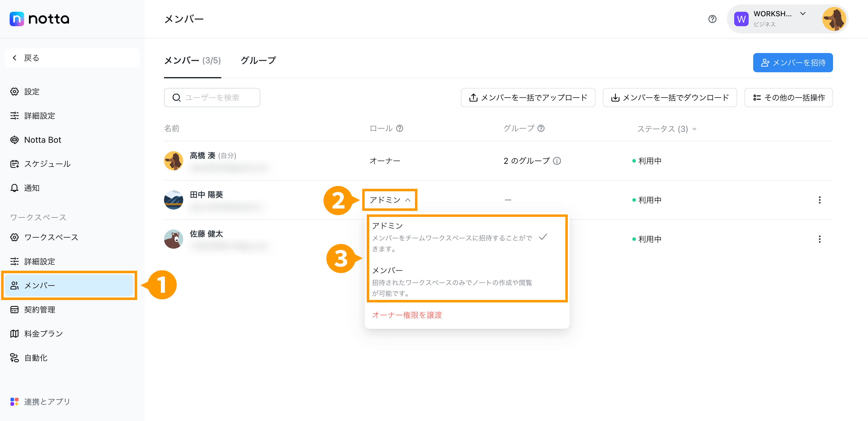Click the help icon next to グループ header
Viewport: 868px width, 421px height.
(x=540, y=128)
